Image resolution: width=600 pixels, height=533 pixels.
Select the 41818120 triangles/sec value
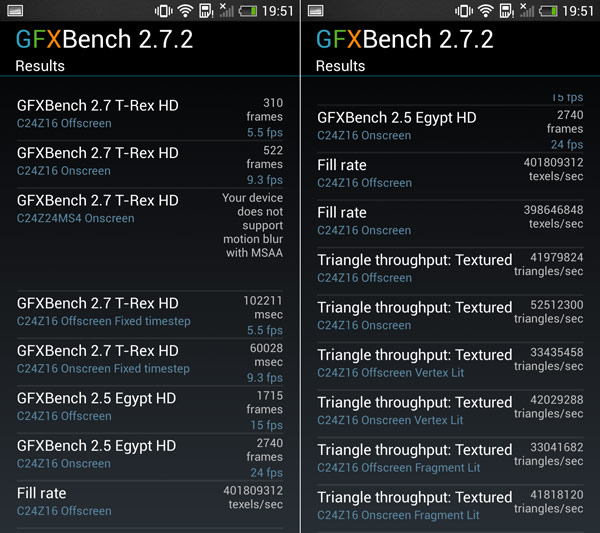pyautogui.click(x=549, y=501)
